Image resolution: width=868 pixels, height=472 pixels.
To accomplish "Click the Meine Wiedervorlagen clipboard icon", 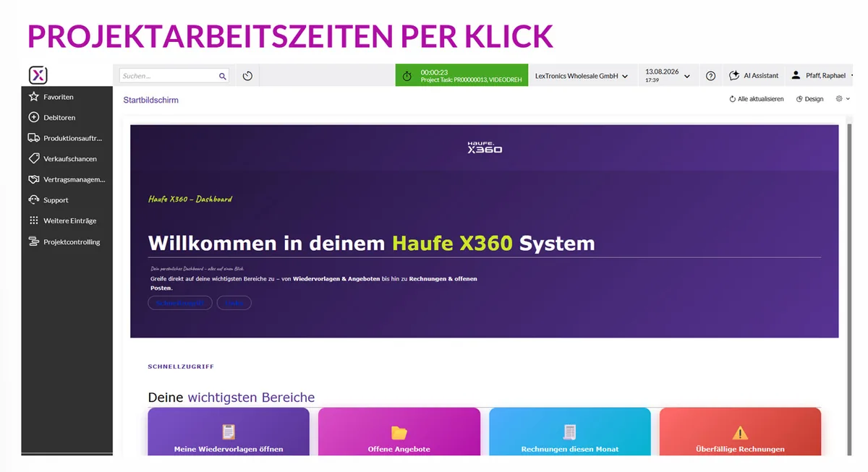I will coord(229,432).
